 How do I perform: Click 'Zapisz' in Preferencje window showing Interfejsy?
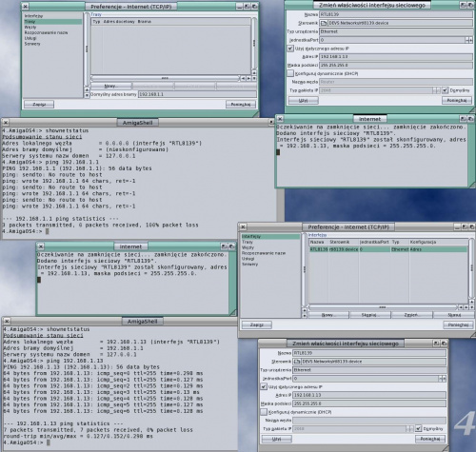point(257,324)
